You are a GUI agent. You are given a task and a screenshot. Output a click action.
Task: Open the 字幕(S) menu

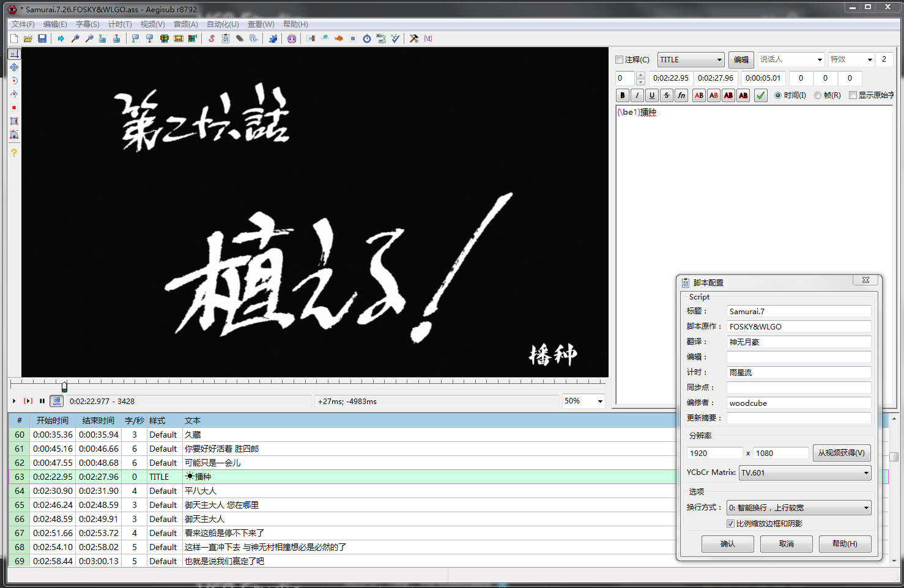(x=87, y=24)
